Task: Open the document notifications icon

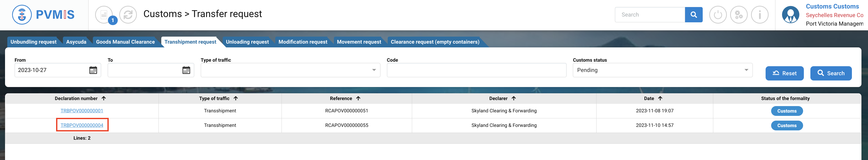Action: pos(104,15)
